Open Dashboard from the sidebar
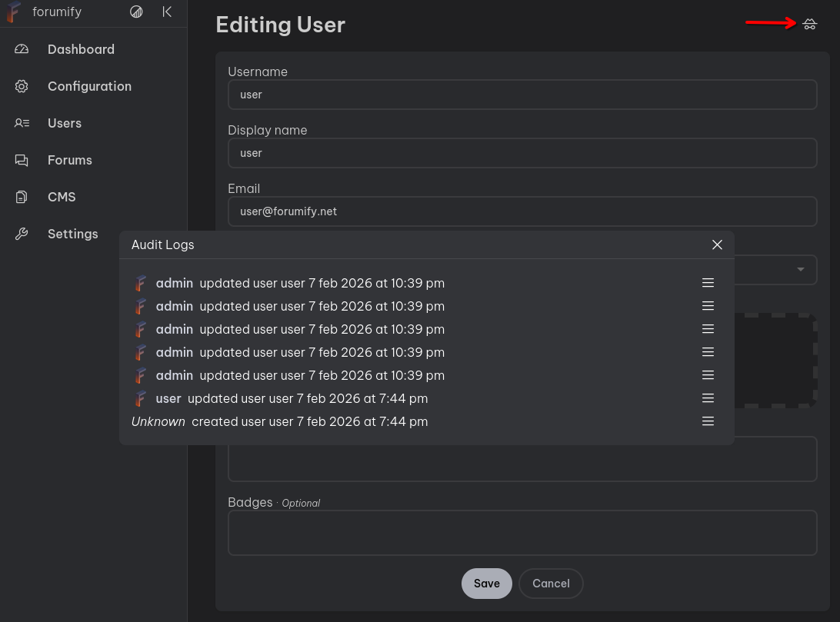840x622 pixels. (x=80, y=49)
